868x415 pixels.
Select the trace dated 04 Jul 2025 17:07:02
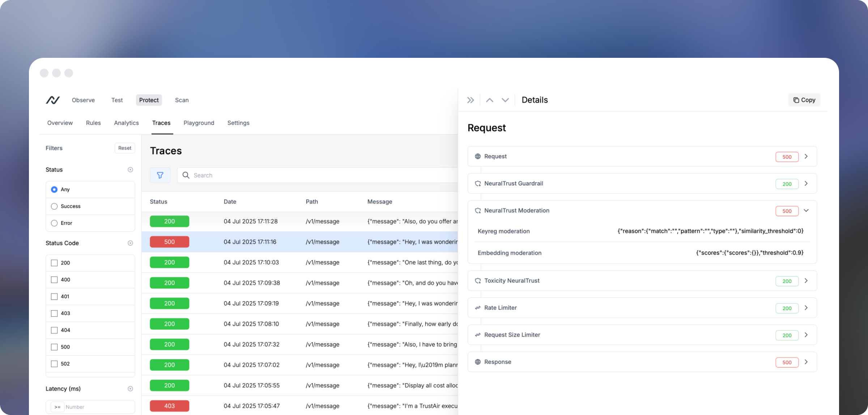click(300, 365)
